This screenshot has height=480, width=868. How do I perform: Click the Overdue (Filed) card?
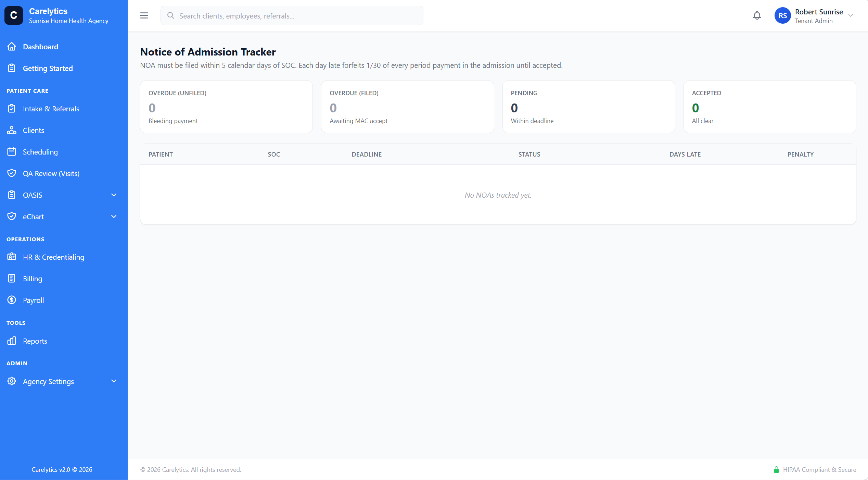click(x=407, y=107)
